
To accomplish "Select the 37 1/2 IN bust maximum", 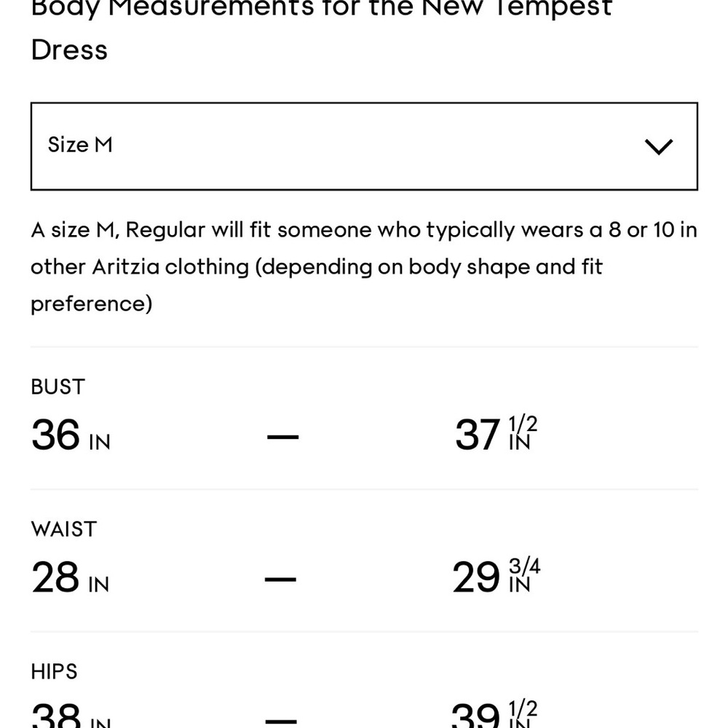I will [x=496, y=434].
